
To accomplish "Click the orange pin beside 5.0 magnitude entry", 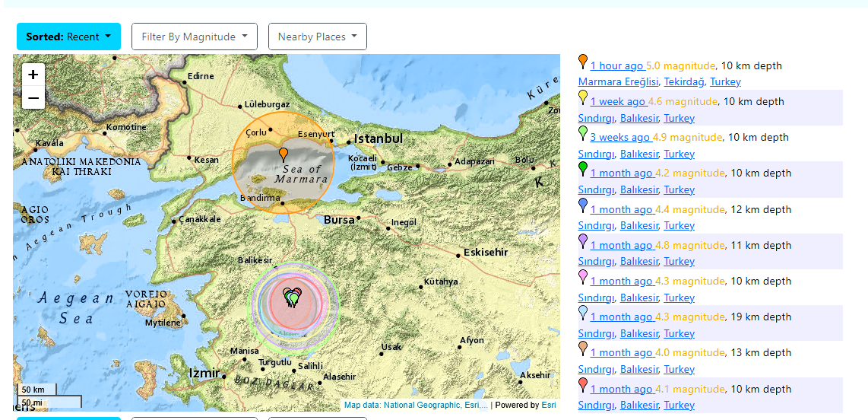I will pyautogui.click(x=583, y=61).
